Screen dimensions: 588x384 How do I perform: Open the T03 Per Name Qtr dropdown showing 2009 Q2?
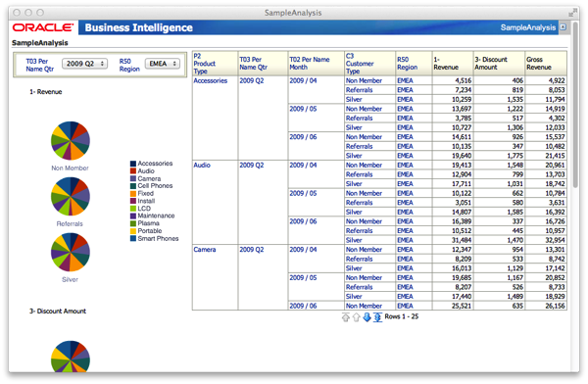[84, 64]
